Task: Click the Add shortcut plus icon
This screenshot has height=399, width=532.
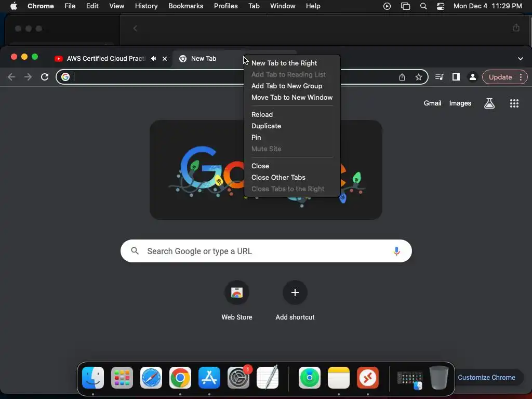Action: tap(295, 292)
